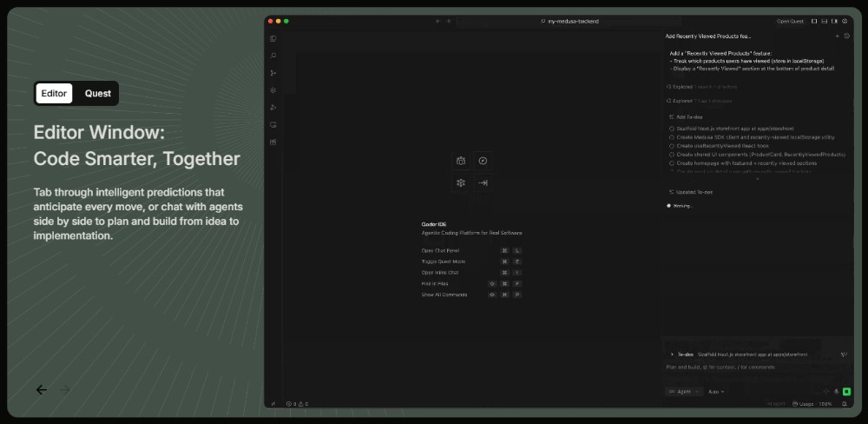This screenshot has height=424, width=868.
Task: Click the Toggle Quest Mode shortcut row
Action: coord(471,262)
